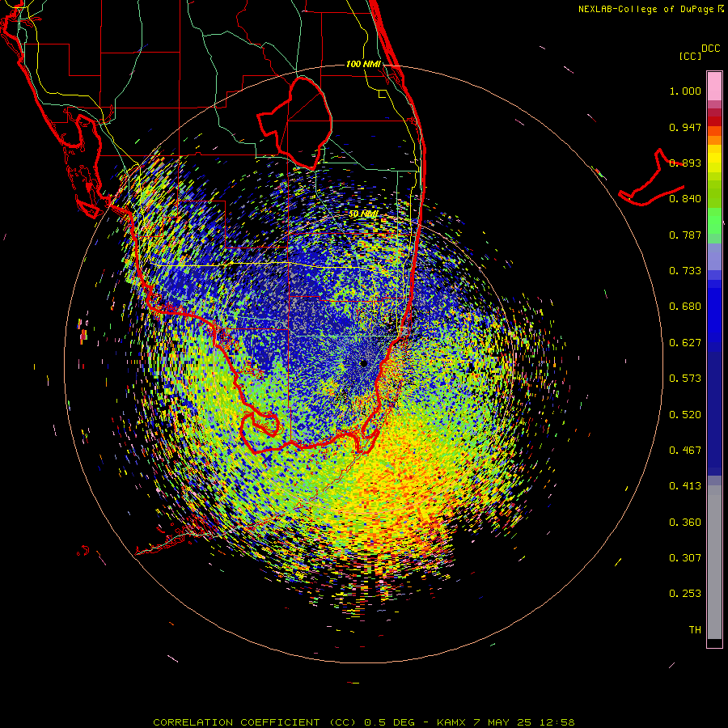Screen dimensions: 728x728
Task: Click the 0.733 value on color scale
Action: coord(685,271)
